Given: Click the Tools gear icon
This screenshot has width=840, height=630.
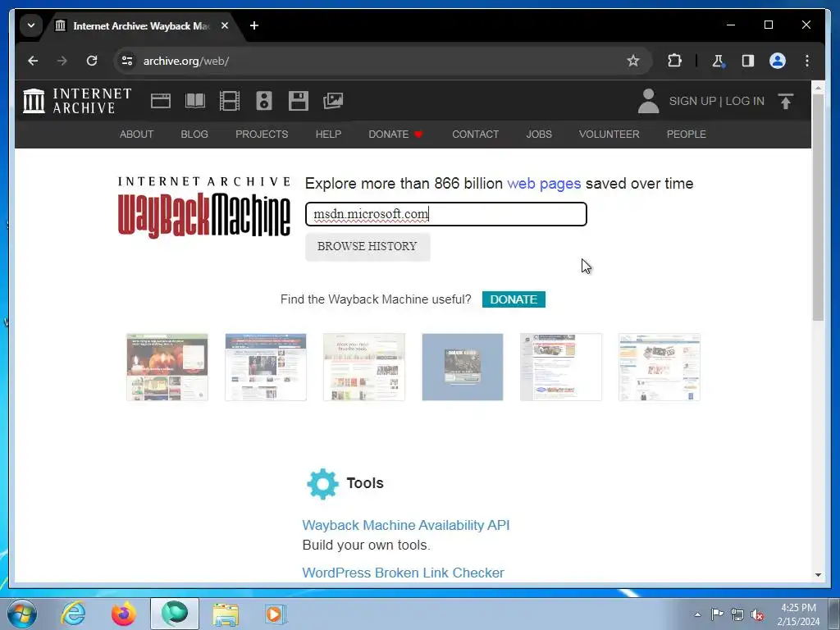Looking at the screenshot, I should [x=322, y=484].
